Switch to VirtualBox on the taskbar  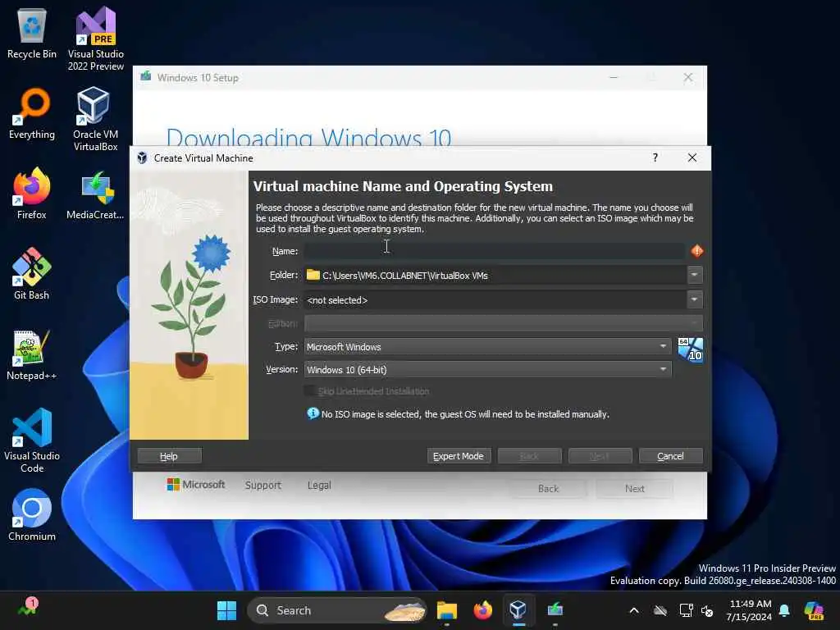click(x=518, y=610)
